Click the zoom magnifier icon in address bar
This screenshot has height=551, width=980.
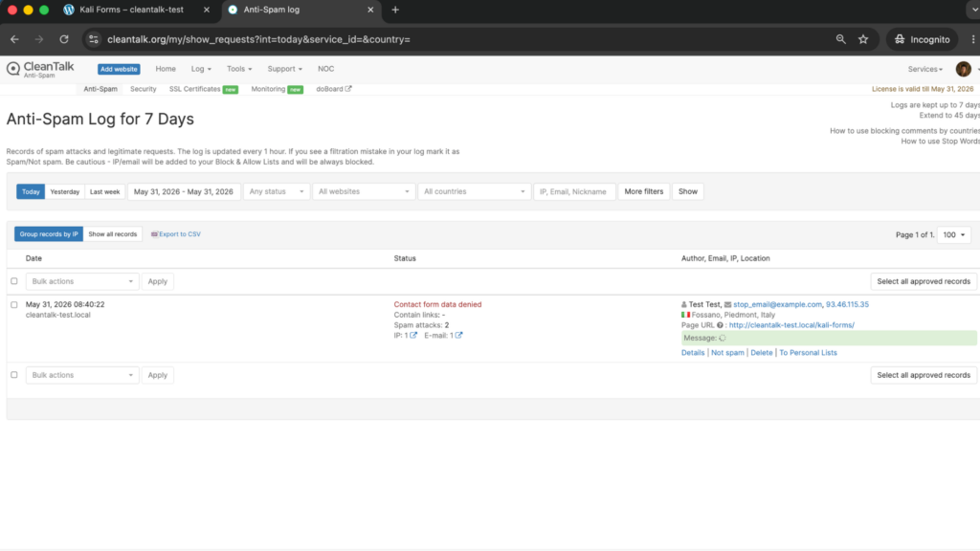coord(840,39)
